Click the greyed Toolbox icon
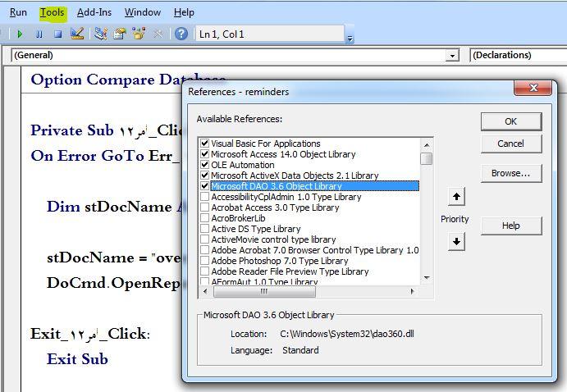The height and width of the screenshot is (392, 567). coord(158,34)
